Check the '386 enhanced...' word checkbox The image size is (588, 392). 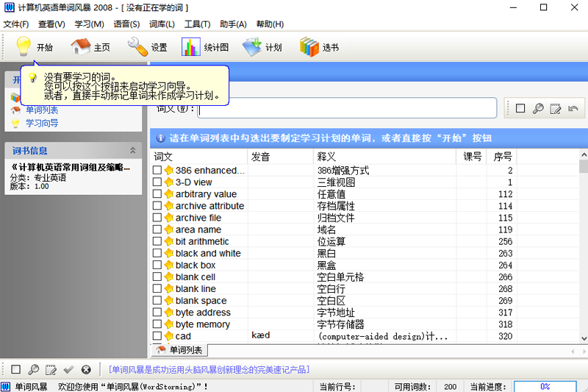157,171
